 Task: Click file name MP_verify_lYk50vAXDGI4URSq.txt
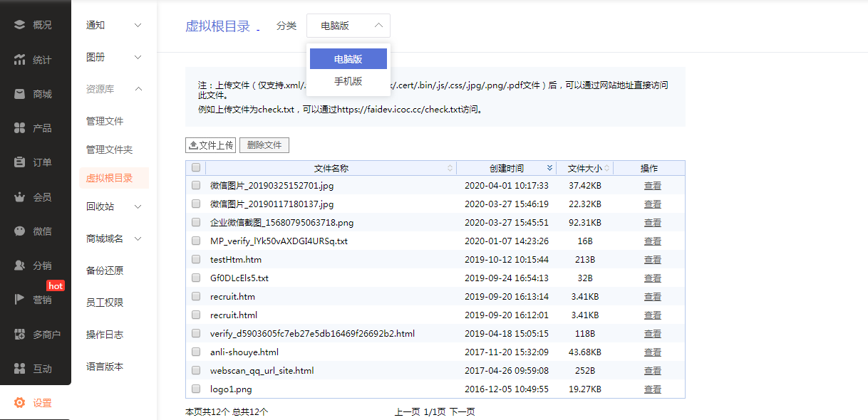(279, 241)
